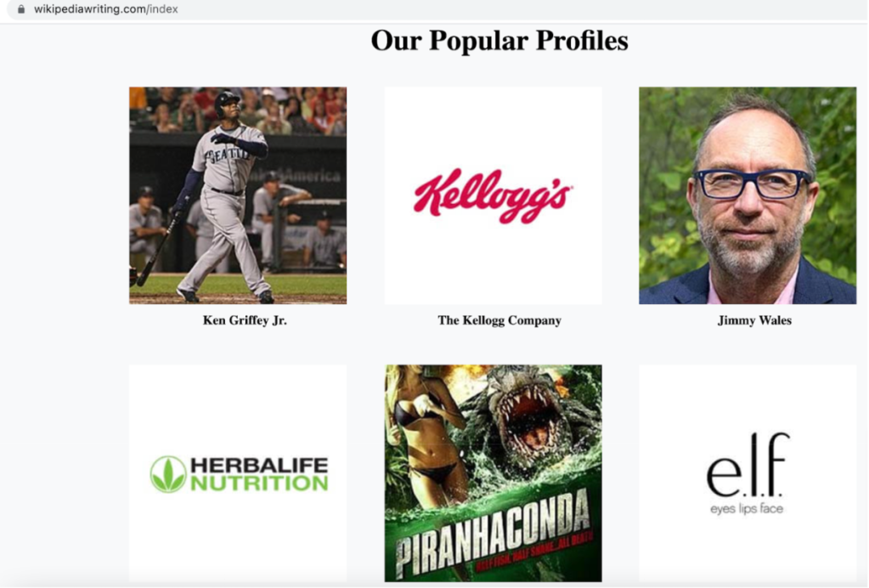The height and width of the screenshot is (588, 869).
Task: Click the padlock icon in address bar
Action: click(21, 8)
